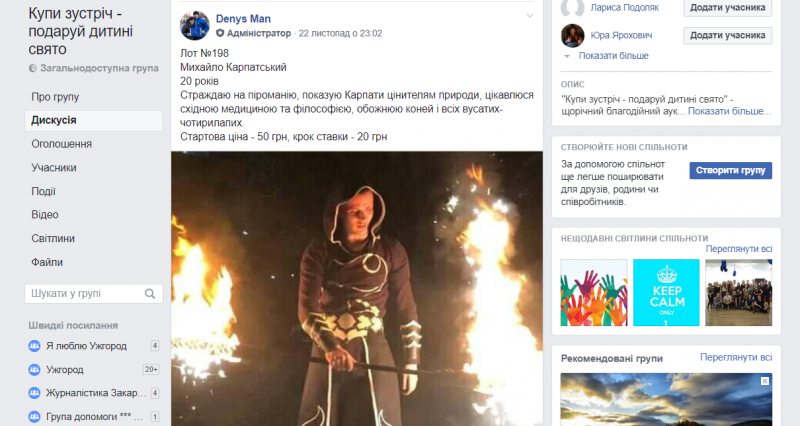Open the Denys Man author name link

(x=243, y=19)
